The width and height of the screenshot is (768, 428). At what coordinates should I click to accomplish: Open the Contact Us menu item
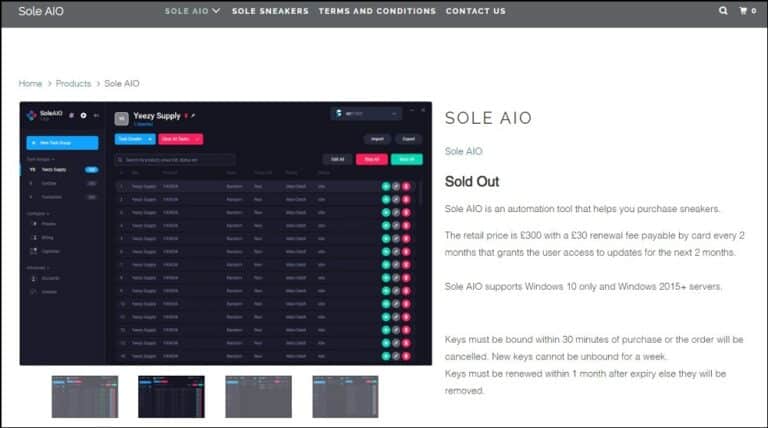[x=475, y=11]
